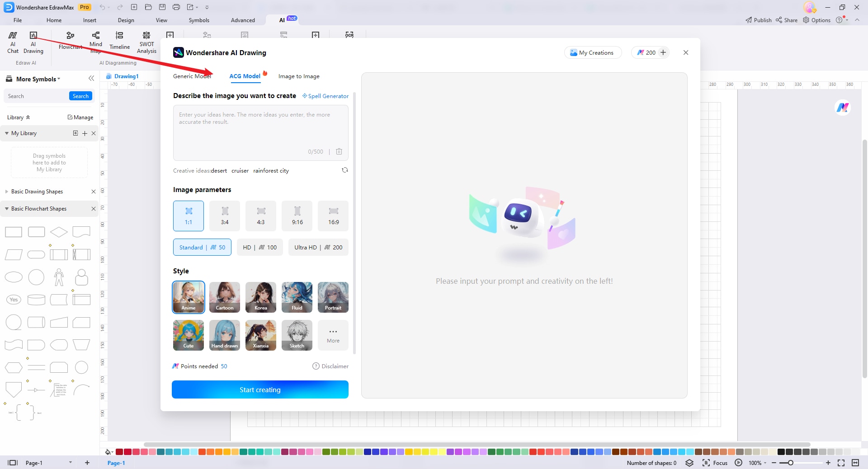Choose Standard quality for 50 points
Screen dimensions: 868x469
click(202, 247)
